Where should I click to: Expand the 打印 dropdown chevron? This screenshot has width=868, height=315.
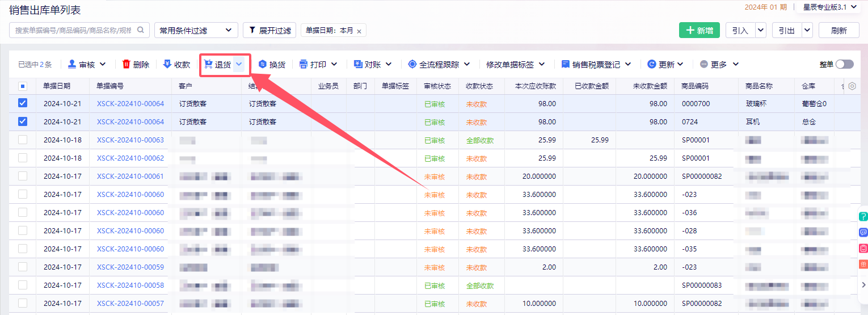tap(334, 64)
